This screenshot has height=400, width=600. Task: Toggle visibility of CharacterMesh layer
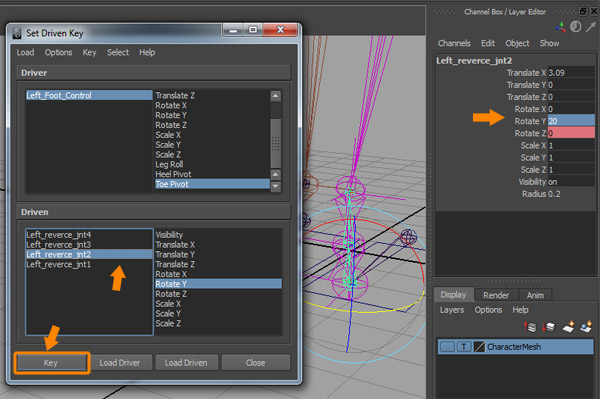pyautogui.click(x=448, y=346)
